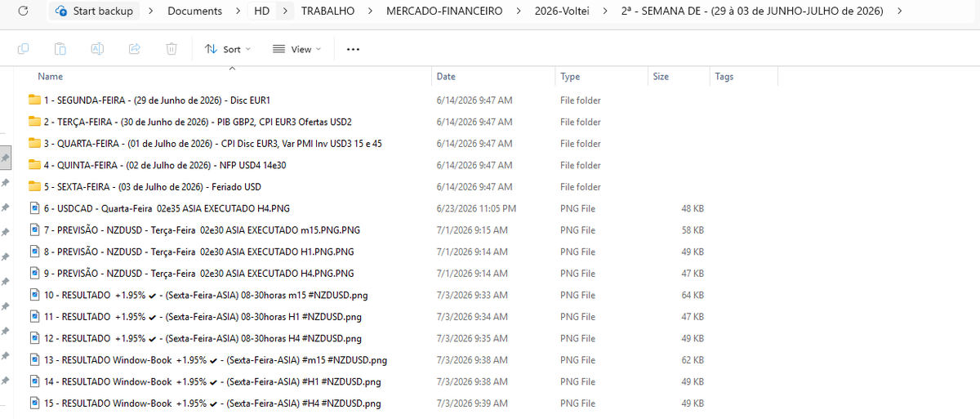Image resolution: width=980 pixels, height=419 pixels.
Task: Select '6 - USDCAD - Quarta-Feira' file name
Action: tap(167, 208)
